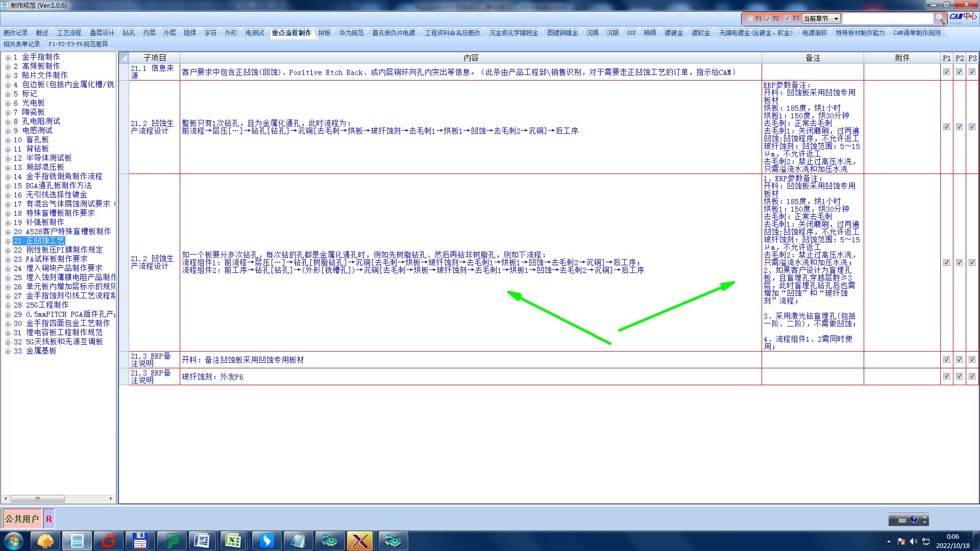Click the blue DingTalk taskbar icon
The width and height of the screenshot is (980, 551).
point(266,541)
